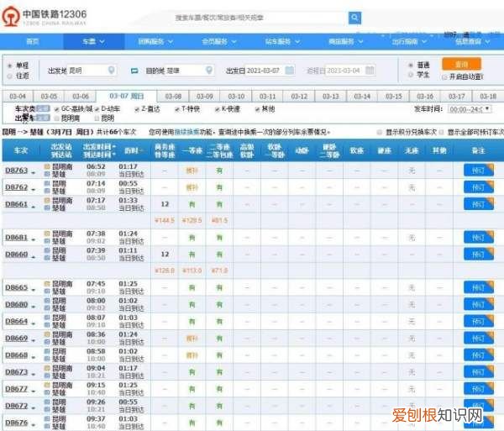
Task: Open train D8660 number link
Action: pos(17,255)
